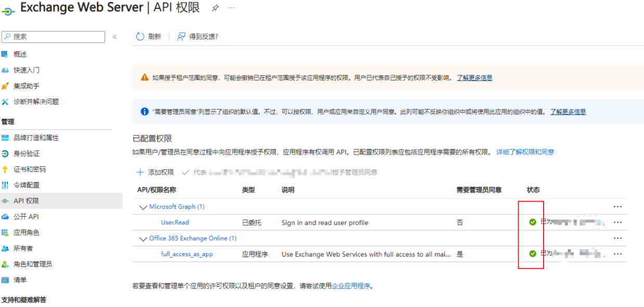Click the User.Read permission link

(175, 222)
